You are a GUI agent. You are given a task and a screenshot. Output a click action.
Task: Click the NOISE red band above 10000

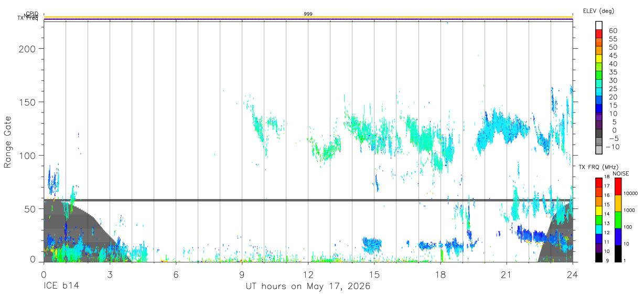pos(618,186)
